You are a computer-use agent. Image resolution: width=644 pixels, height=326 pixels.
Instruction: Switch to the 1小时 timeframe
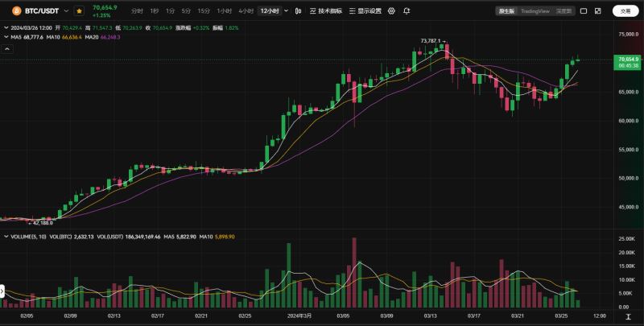point(225,11)
